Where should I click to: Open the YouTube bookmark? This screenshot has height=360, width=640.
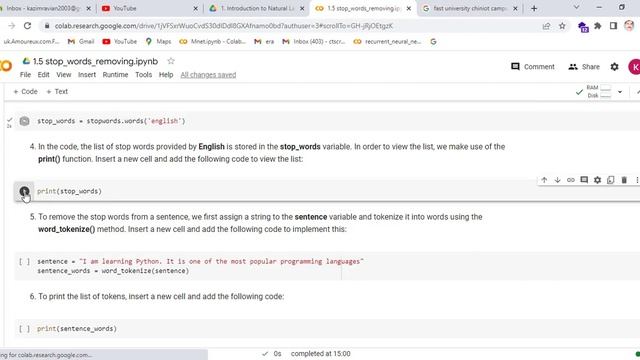[120, 42]
